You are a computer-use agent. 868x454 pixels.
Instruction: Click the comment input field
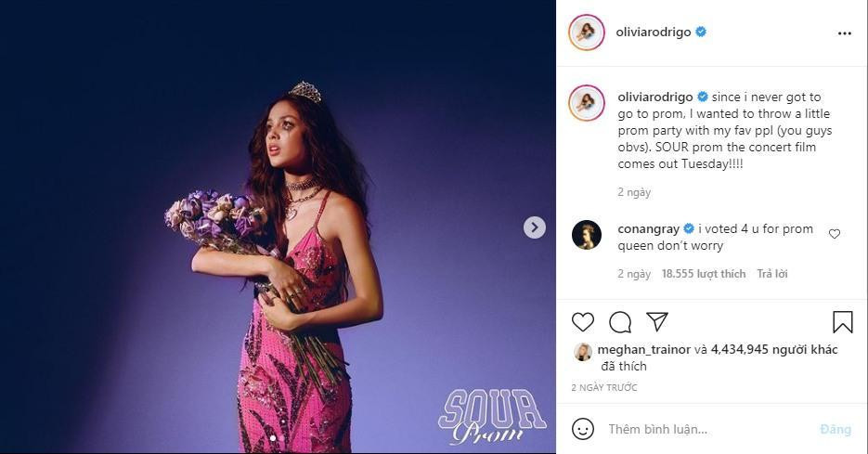point(706,429)
